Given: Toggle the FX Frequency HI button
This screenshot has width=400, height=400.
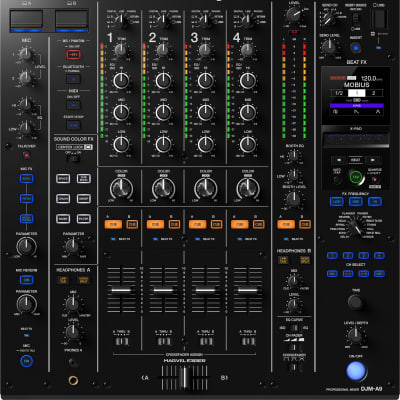Looking at the screenshot, I should click(x=375, y=202).
